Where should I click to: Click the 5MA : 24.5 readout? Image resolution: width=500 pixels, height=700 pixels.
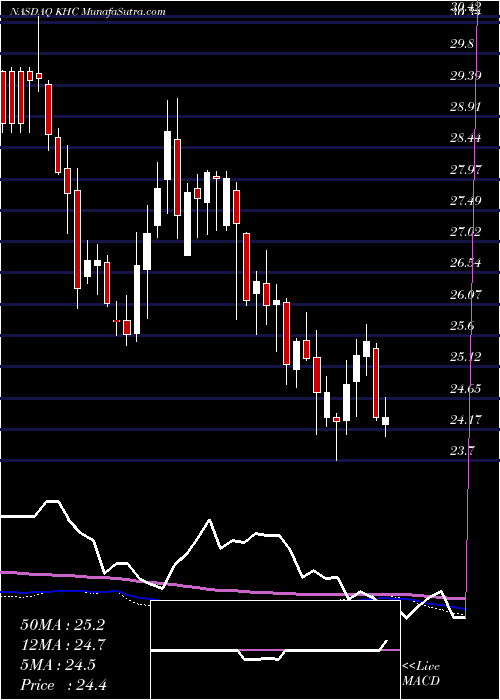pos(58,665)
